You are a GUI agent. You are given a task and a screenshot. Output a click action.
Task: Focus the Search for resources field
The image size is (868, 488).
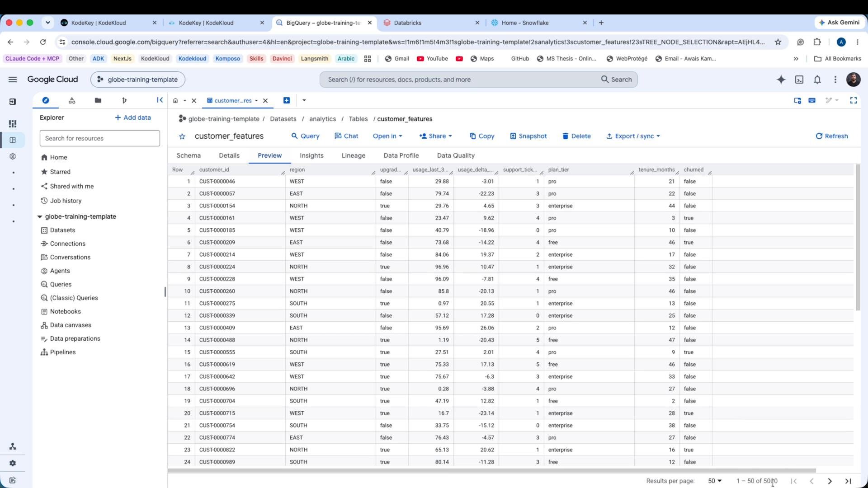pyautogui.click(x=100, y=138)
